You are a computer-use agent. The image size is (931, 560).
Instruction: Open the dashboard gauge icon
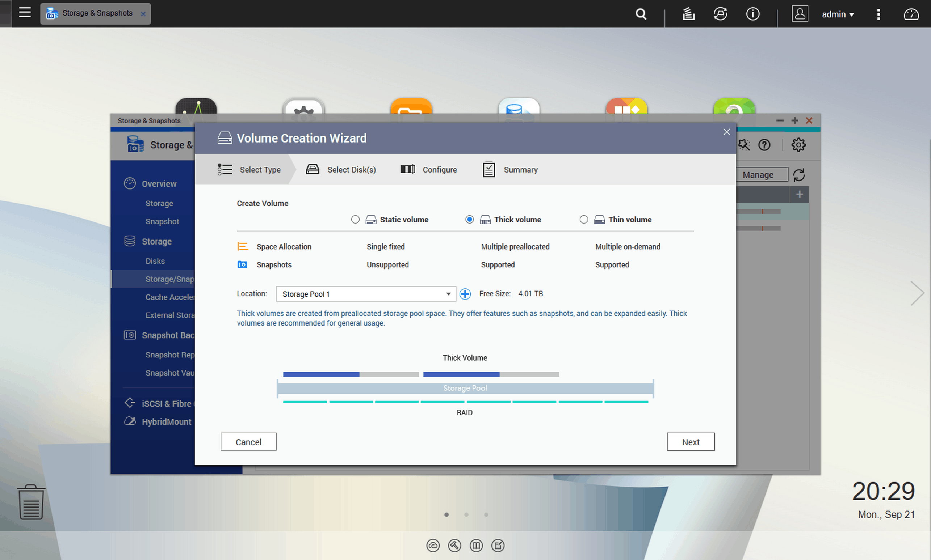[911, 14]
